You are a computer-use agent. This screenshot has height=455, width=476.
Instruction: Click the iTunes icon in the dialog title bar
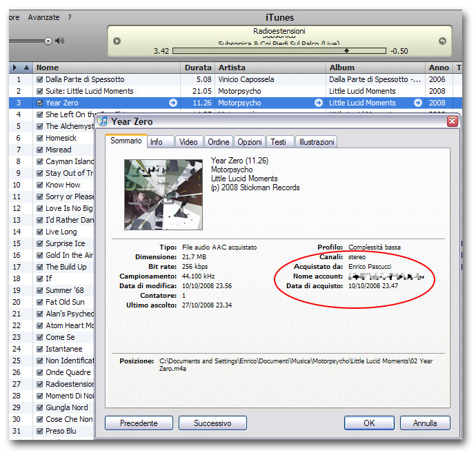click(103, 121)
